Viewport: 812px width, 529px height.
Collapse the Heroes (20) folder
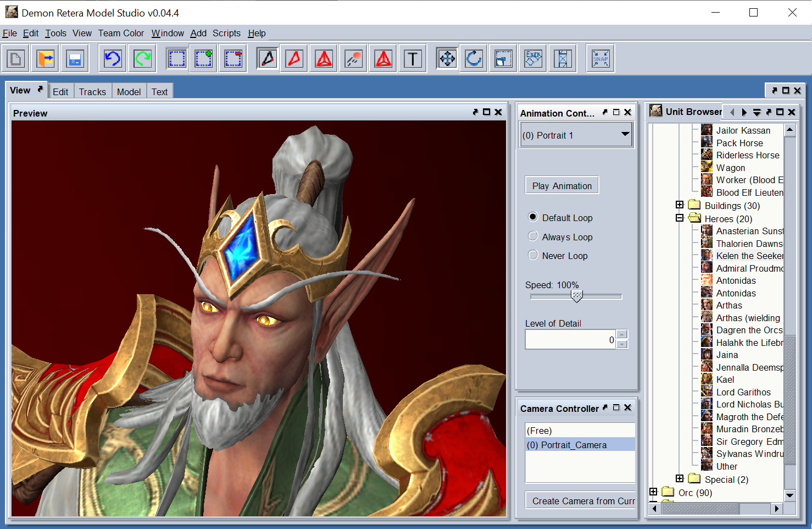point(680,218)
